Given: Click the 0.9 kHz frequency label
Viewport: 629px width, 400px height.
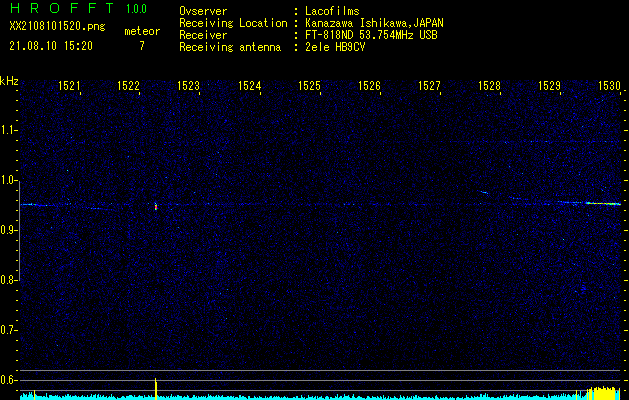Looking at the screenshot, I should (8, 230).
